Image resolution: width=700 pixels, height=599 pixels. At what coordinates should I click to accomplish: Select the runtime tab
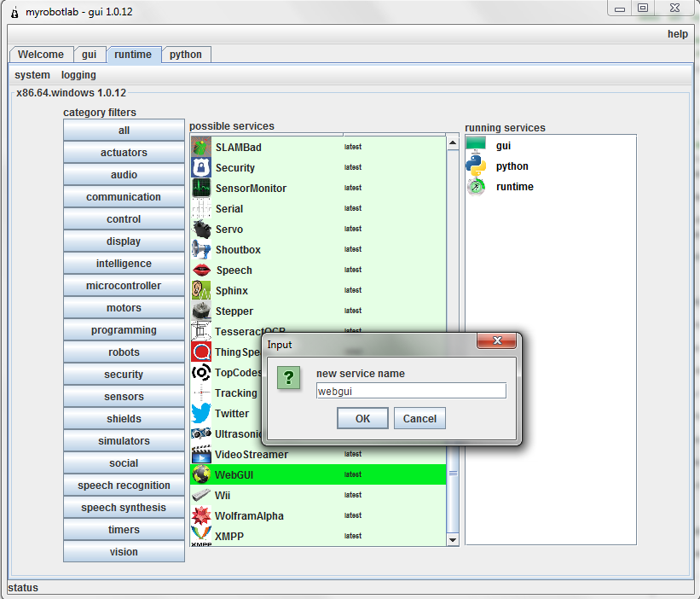133,55
